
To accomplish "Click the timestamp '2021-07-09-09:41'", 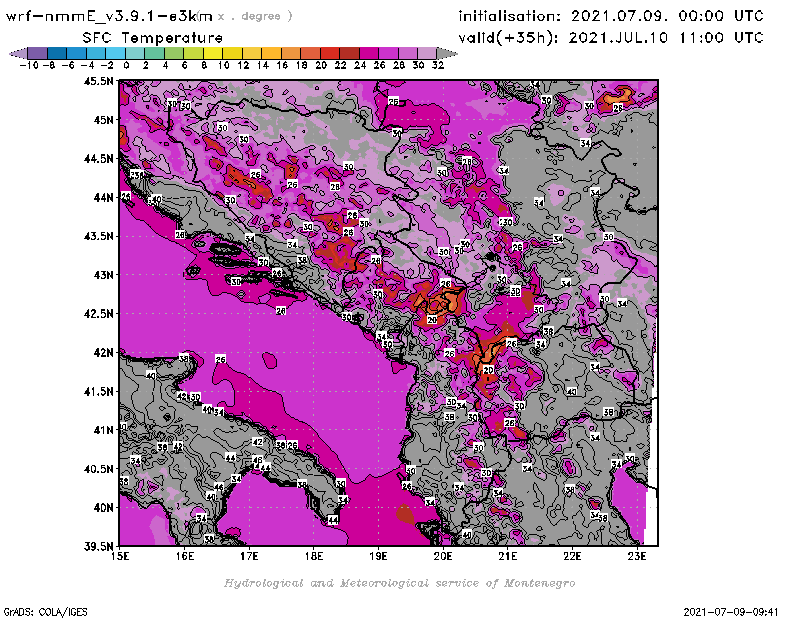I will pyautogui.click(x=731, y=612).
